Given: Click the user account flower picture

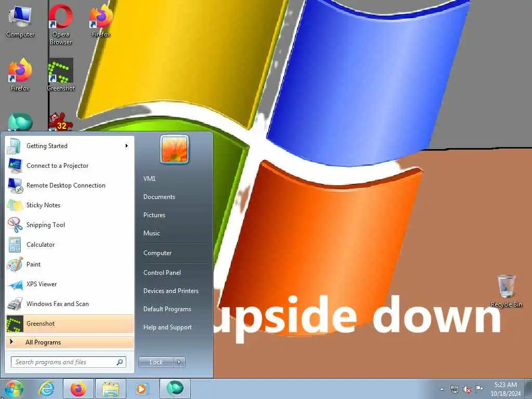Looking at the screenshot, I should click(175, 150).
